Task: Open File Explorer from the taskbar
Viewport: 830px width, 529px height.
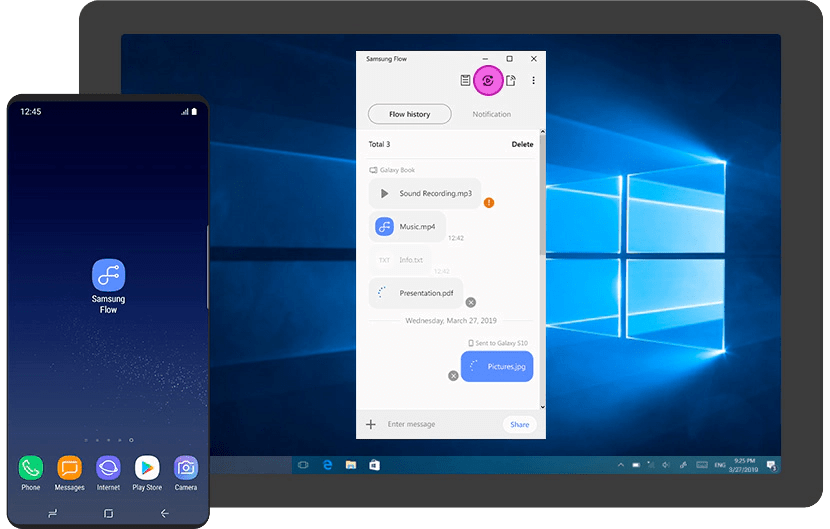Action: (x=350, y=465)
